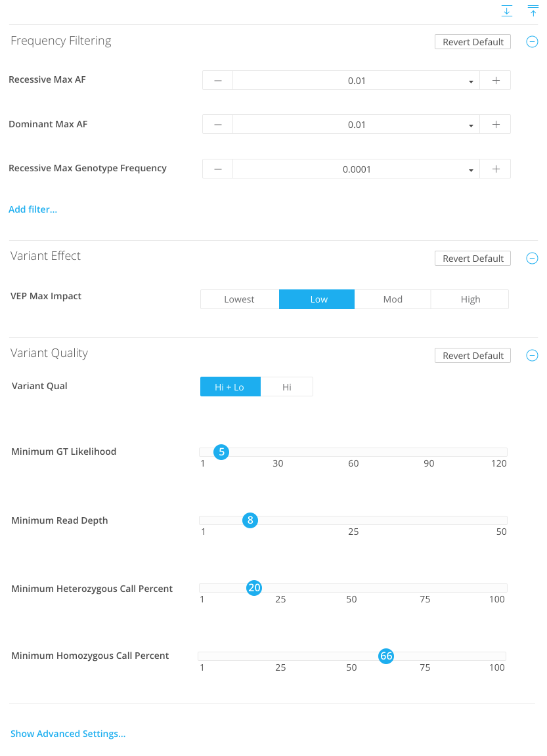Image resolution: width=547 pixels, height=756 pixels.
Task: Increase Dominant Max AF with plus
Action: click(496, 124)
